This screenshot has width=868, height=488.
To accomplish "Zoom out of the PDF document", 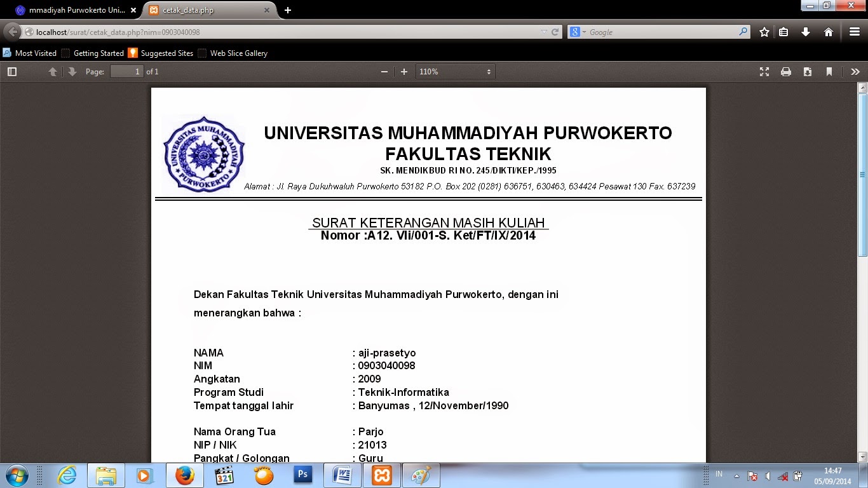I will [x=384, y=72].
